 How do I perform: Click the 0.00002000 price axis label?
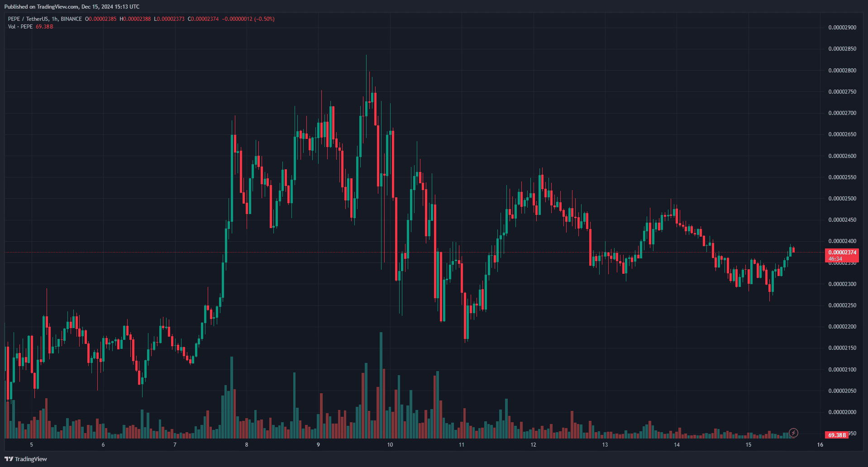pos(842,412)
